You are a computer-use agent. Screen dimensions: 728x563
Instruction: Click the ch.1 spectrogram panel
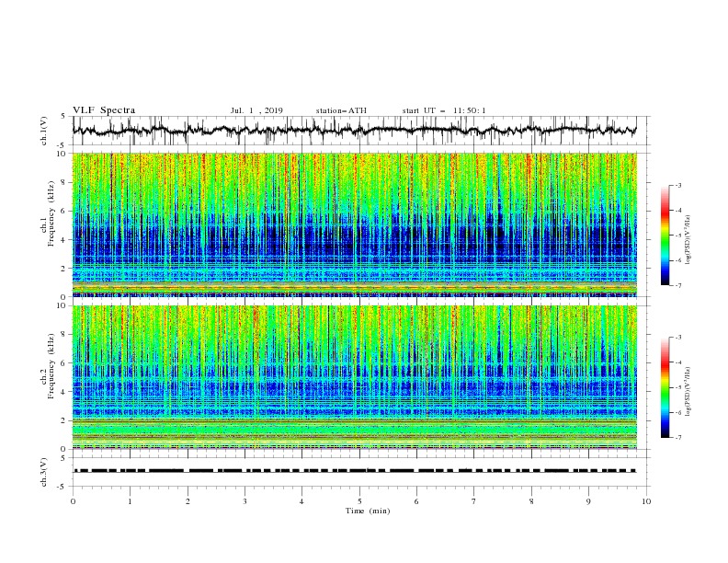[x=355, y=224]
